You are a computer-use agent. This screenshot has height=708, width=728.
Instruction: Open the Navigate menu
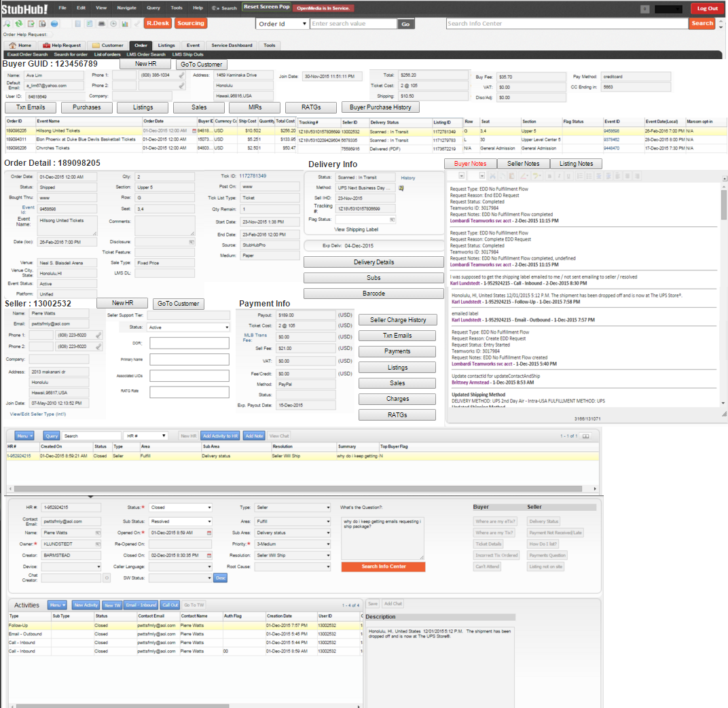coord(127,8)
